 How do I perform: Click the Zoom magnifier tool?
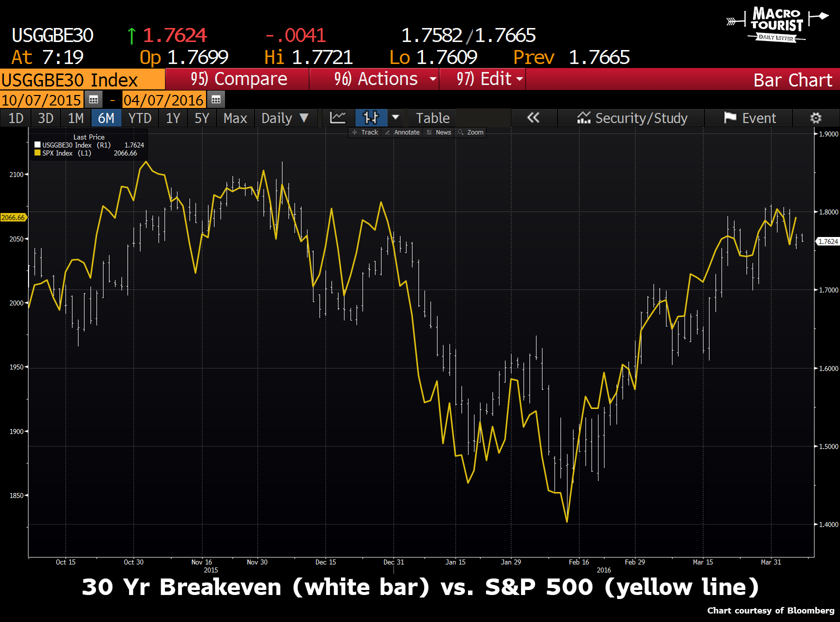pos(471,132)
